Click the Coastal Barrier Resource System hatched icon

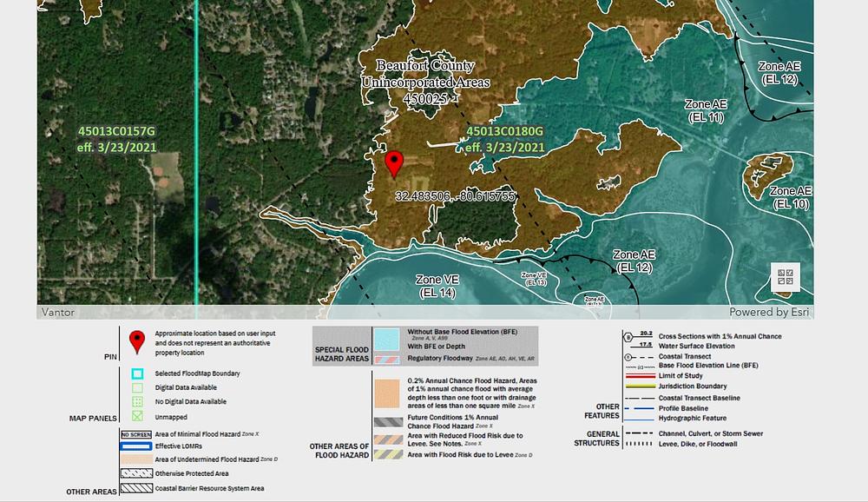[136, 489]
